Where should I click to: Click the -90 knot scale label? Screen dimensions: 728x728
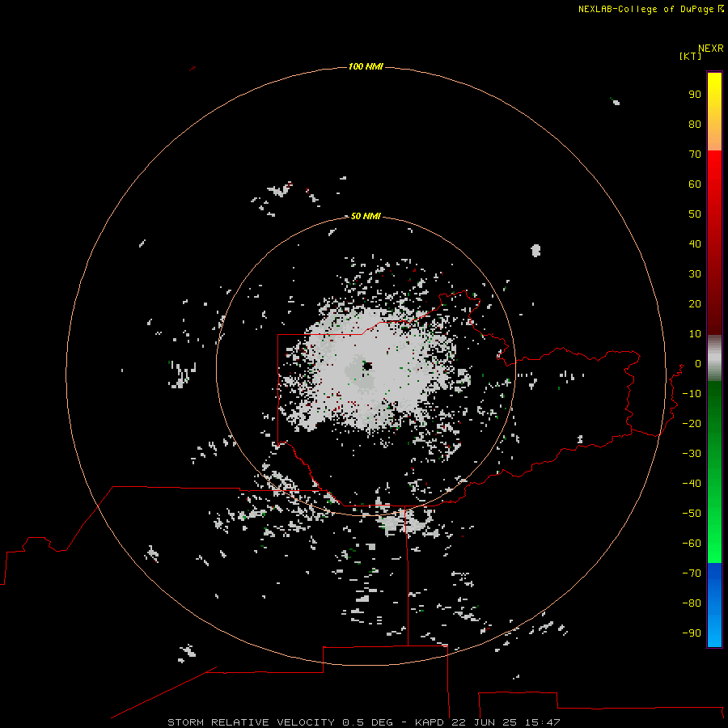[692, 633]
